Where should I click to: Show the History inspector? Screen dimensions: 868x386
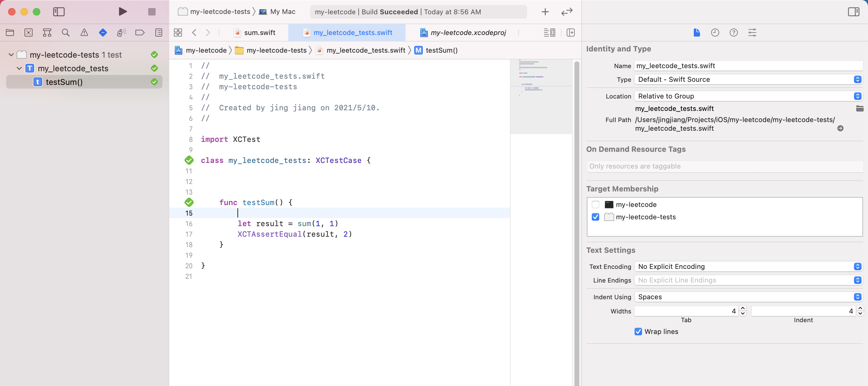pyautogui.click(x=715, y=33)
